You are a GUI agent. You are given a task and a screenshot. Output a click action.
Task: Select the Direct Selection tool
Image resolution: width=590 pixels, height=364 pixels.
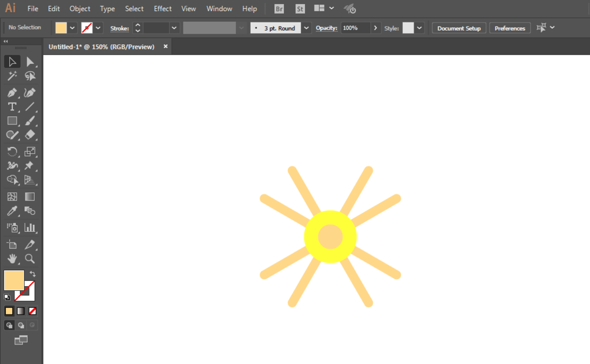click(29, 62)
